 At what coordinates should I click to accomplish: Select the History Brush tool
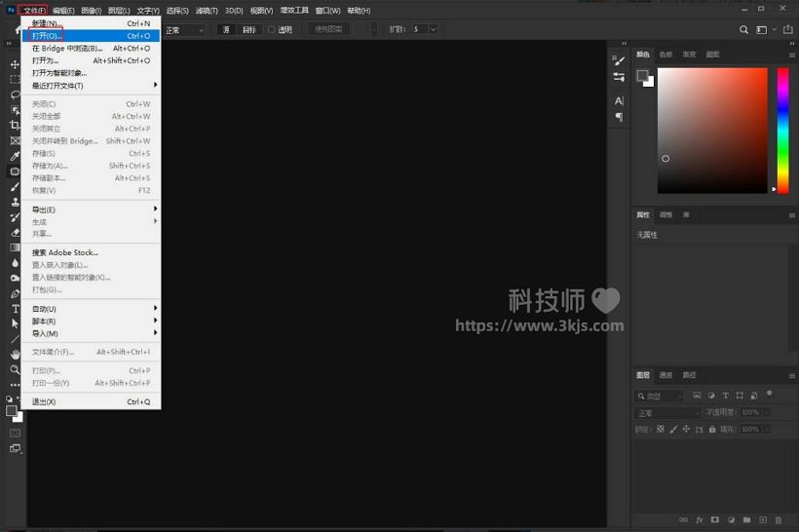click(x=15, y=217)
